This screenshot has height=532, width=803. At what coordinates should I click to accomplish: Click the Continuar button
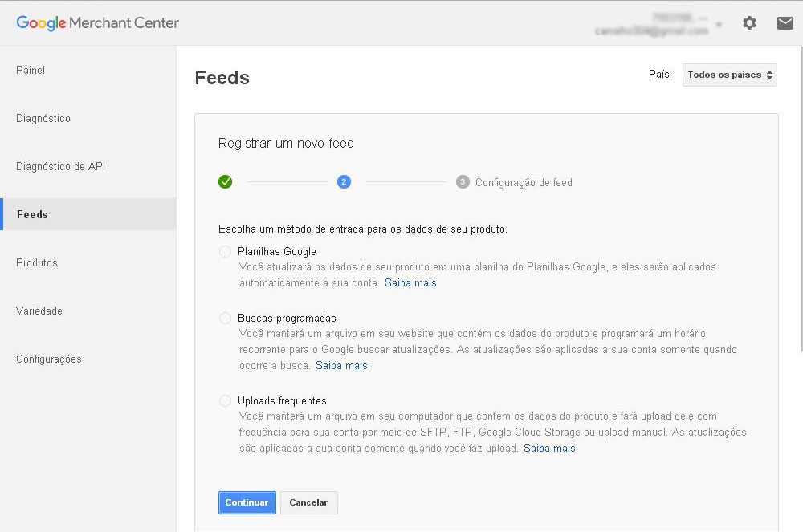[247, 502]
